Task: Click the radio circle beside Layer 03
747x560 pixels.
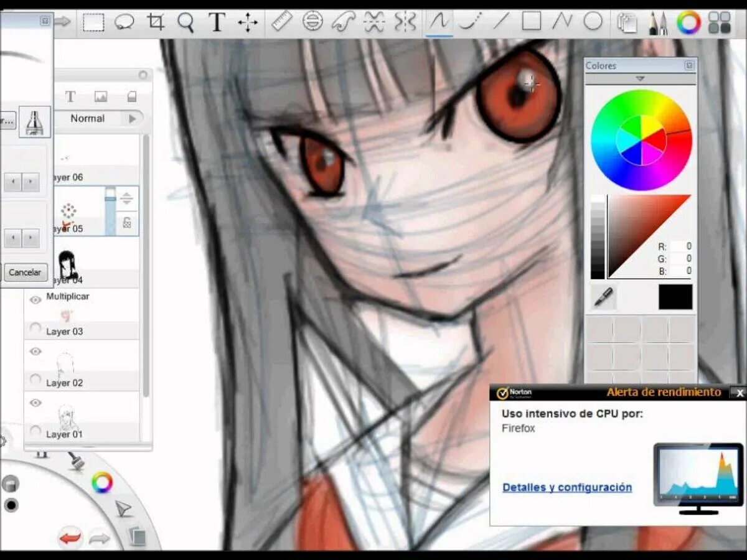Action: tap(35, 328)
